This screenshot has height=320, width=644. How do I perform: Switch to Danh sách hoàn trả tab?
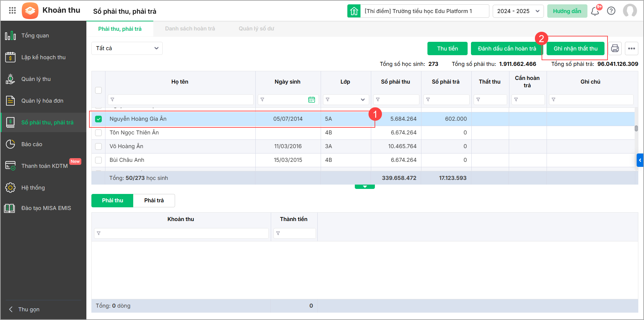[x=190, y=29]
